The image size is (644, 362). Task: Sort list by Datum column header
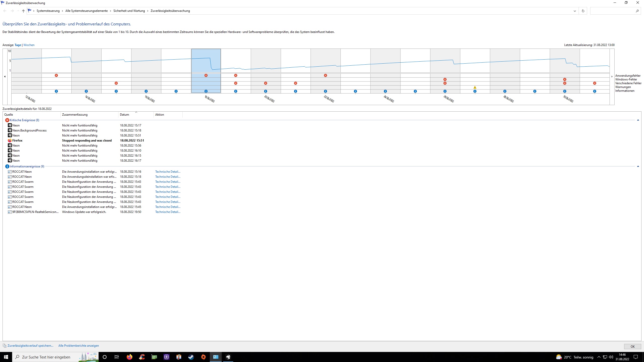124,115
